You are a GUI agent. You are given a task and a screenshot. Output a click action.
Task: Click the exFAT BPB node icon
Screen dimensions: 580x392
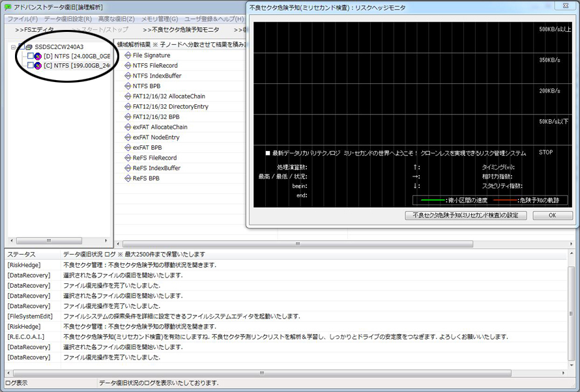(128, 147)
